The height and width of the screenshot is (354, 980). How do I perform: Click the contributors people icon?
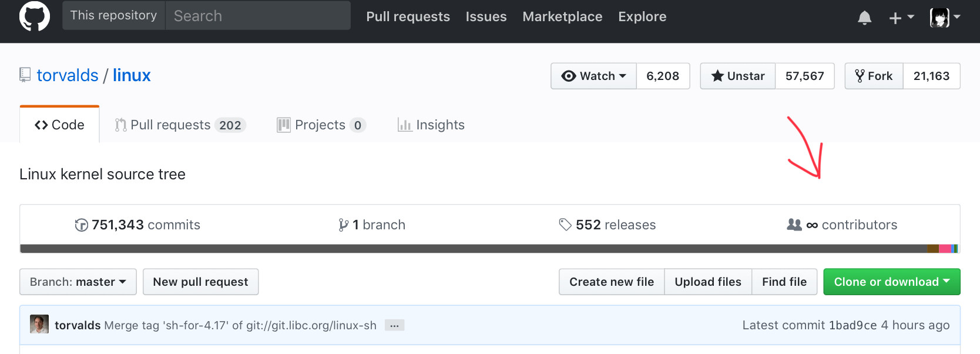pos(794,225)
